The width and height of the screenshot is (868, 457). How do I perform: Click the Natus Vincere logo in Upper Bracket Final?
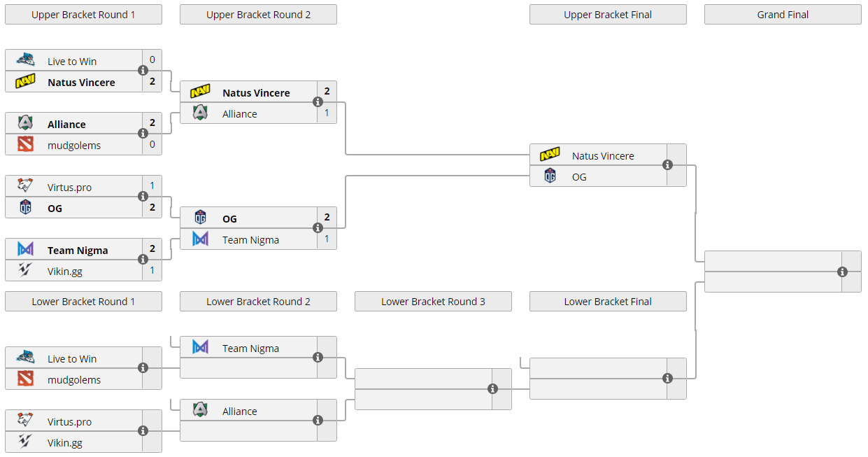[x=550, y=155]
